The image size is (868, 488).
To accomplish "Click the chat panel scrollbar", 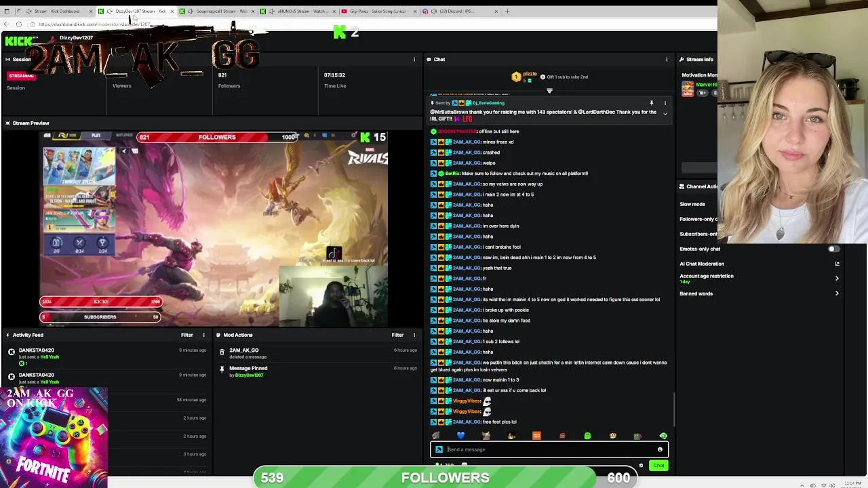I will point(674,409).
